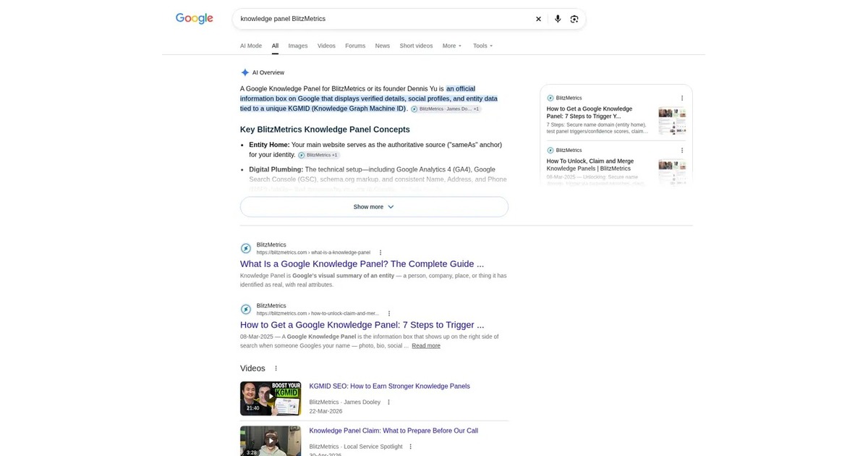Click BlitzMetrics favicon of '7 Steps to Trigger' result
This screenshot has height=456, width=868.
[x=246, y=309]
